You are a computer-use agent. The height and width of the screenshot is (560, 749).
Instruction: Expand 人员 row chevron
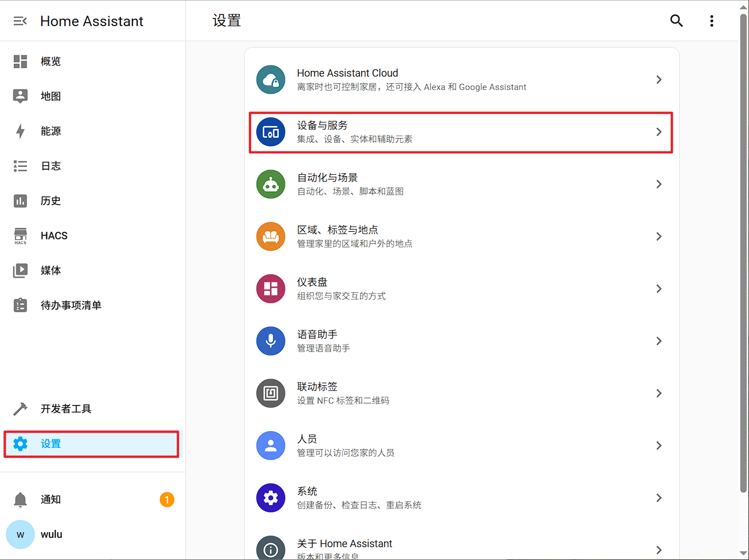point(659,446)
